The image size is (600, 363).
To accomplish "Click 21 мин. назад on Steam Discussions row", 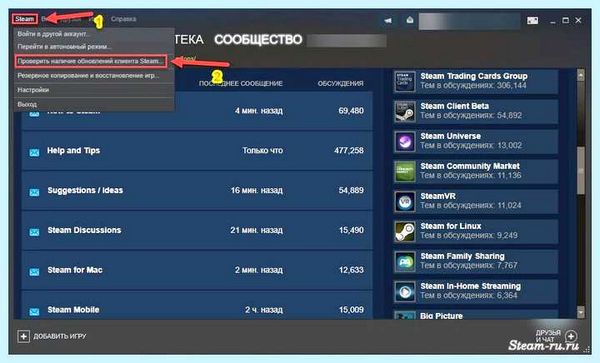I will click(256, 230).
